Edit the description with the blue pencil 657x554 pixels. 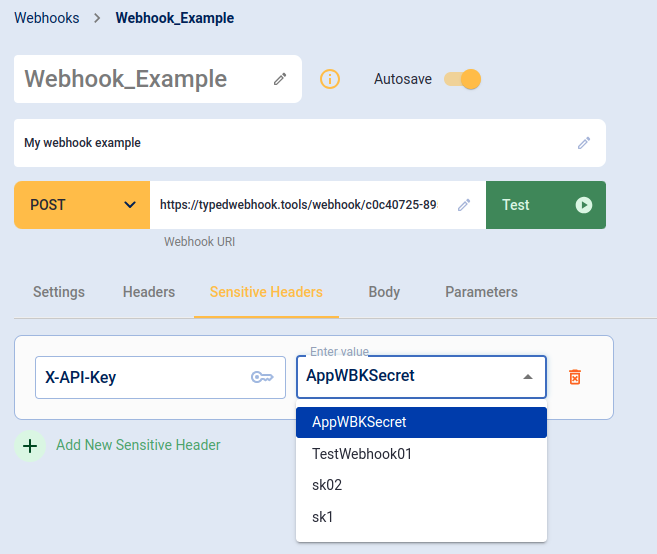pos(584,143)
